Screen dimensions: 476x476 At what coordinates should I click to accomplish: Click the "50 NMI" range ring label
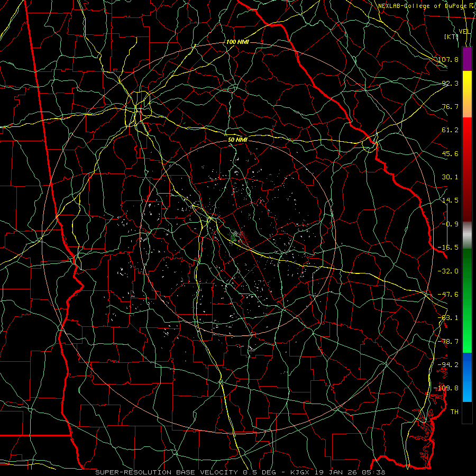[x=237, y=140]
